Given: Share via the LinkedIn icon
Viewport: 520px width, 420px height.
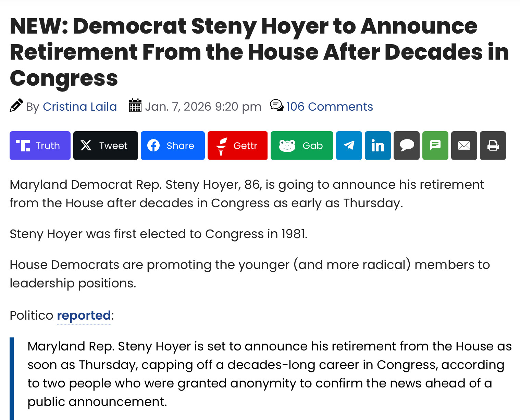Looking at the screenshot, I should point(377,146).
